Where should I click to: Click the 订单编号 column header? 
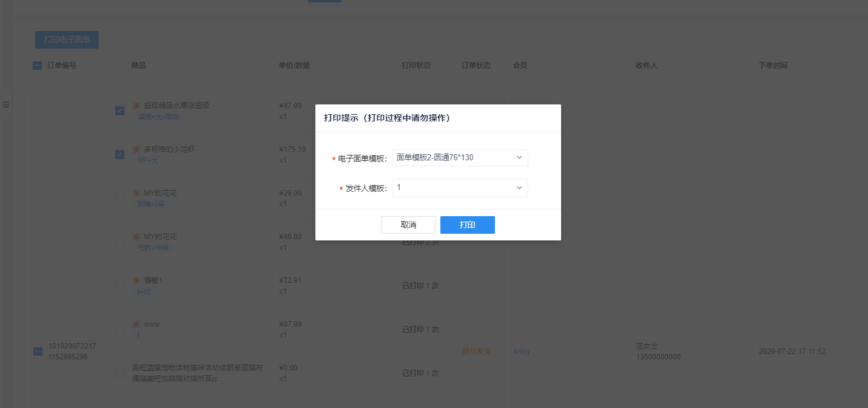62,66
